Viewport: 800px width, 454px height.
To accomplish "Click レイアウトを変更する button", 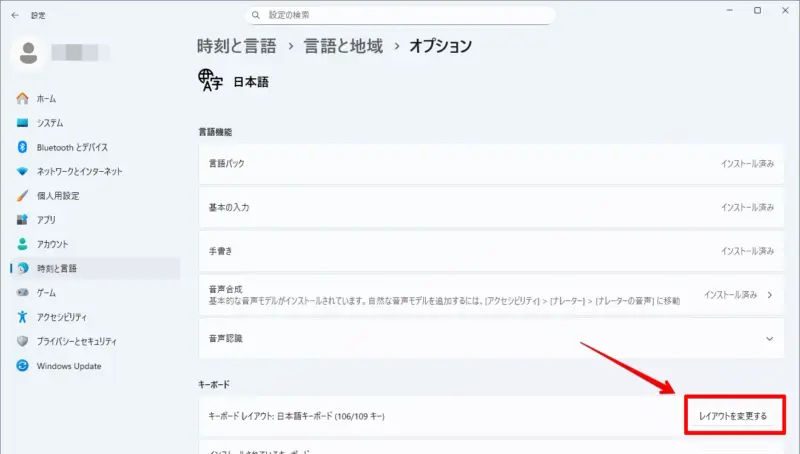I will pos(733,415).
